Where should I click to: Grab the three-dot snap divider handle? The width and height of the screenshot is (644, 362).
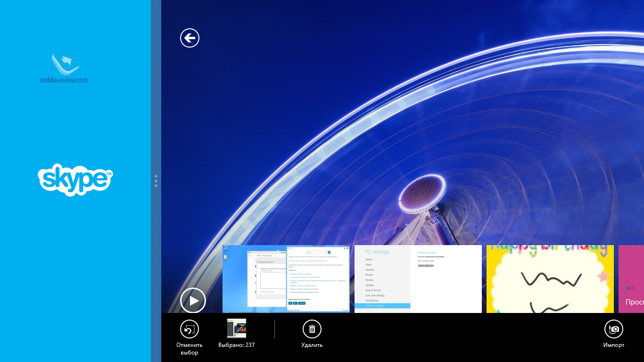click(156, 181)
